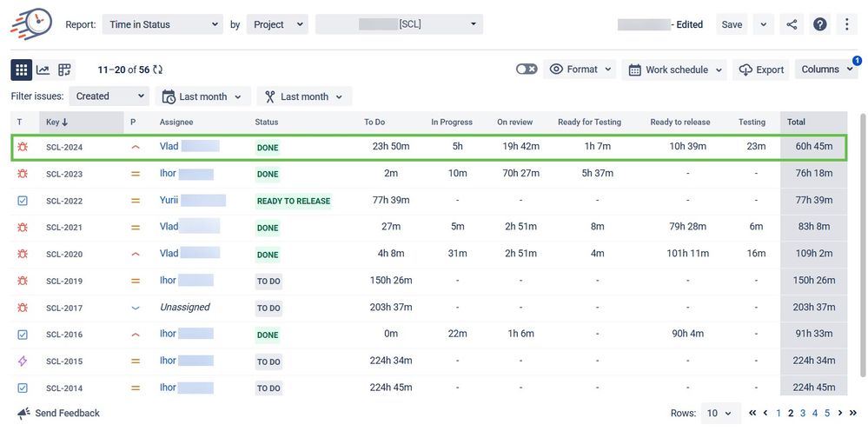Export the report data
Image resolution: width=868 pixels, height=431 pixels.
coord(761,70)
